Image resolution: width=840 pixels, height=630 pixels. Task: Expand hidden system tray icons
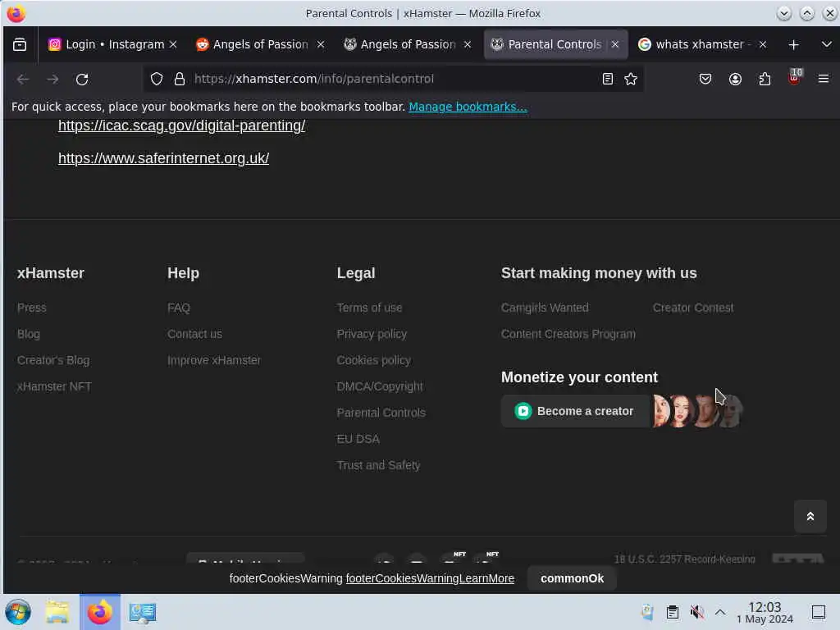(x=720, y=612)
